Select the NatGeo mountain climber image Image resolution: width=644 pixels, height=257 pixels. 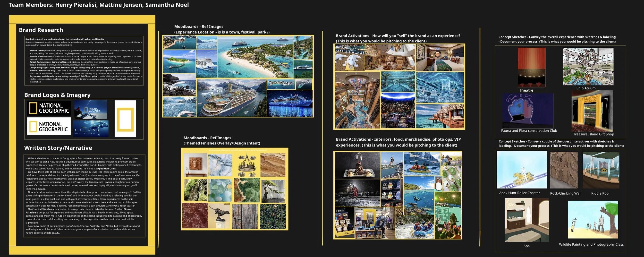tap(90, 109)
